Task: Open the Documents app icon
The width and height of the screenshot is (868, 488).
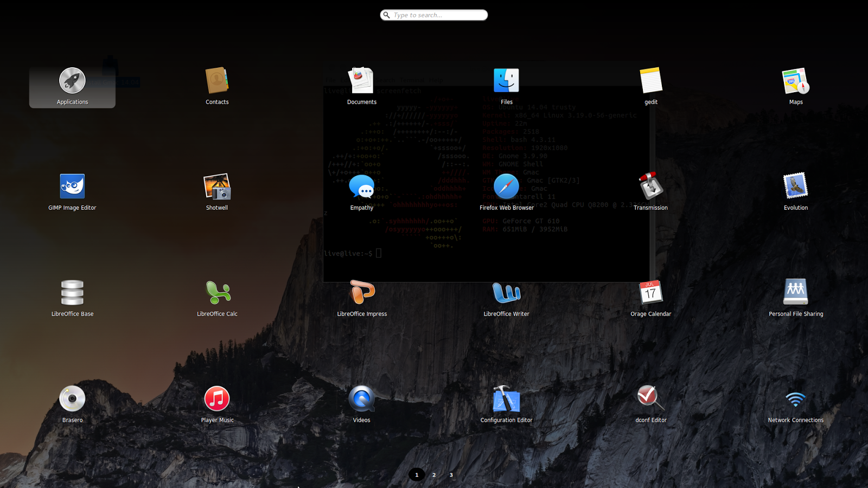Action: pyautogui.click(x=362, y=81)
